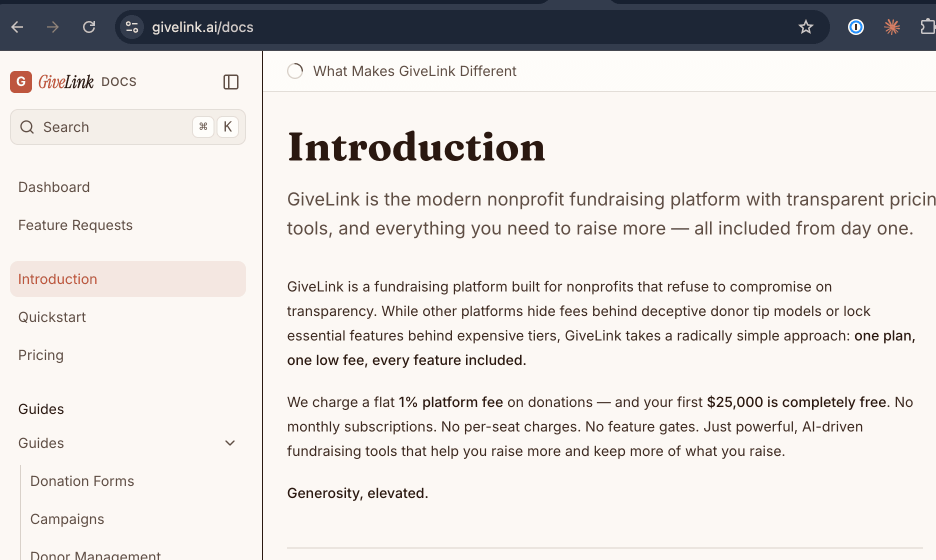
Task: Click the search magnifier icon
Action: point(27,127)
